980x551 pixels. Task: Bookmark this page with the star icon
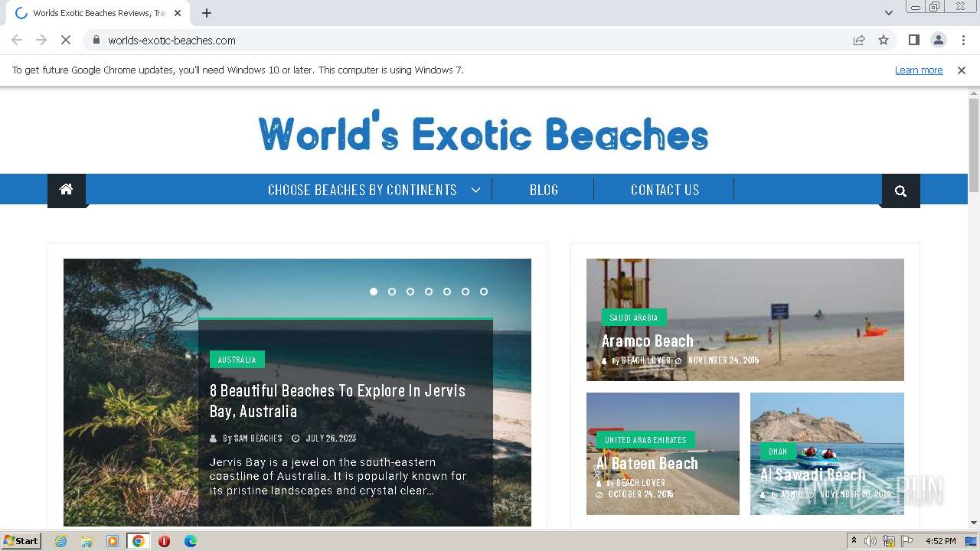click(x=884, y=40)
